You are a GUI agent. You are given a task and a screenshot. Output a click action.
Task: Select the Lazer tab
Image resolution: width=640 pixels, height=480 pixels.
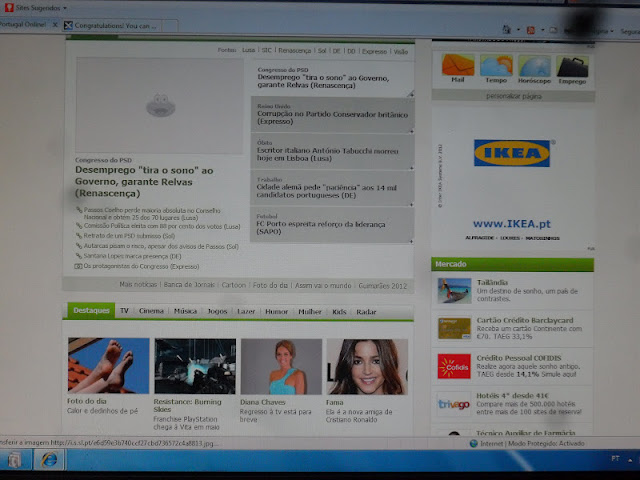(x=246, y=311)
